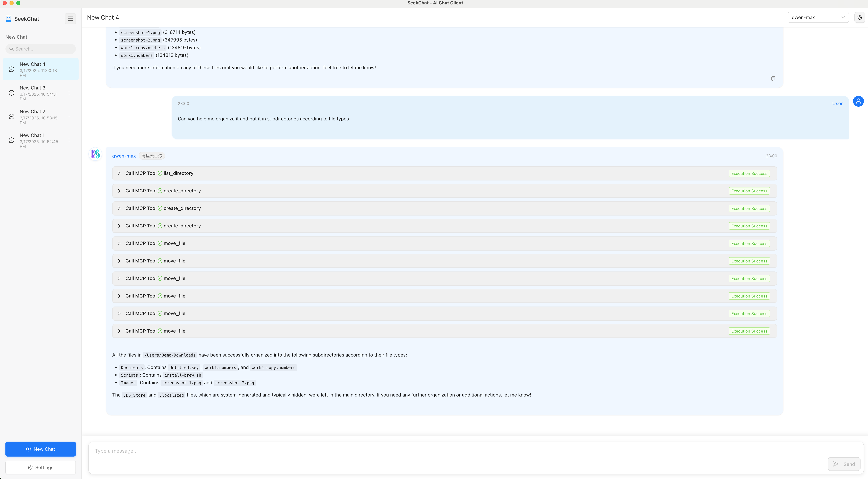Click the SeekChat logo icon
Viewport: 868px width, 479px height.
[x=8, y=19]
